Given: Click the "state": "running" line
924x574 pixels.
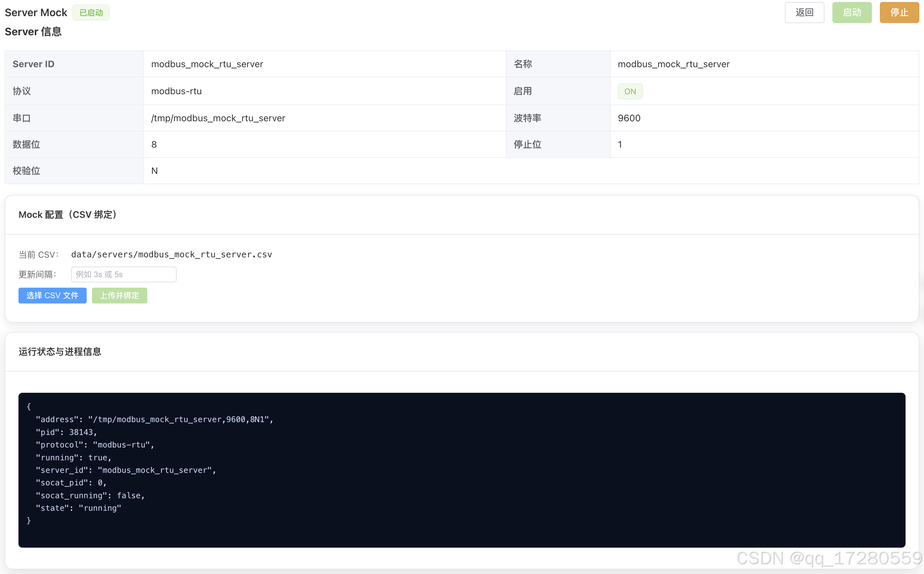Looking at the screenshot, I should click(x=78, y=508).
